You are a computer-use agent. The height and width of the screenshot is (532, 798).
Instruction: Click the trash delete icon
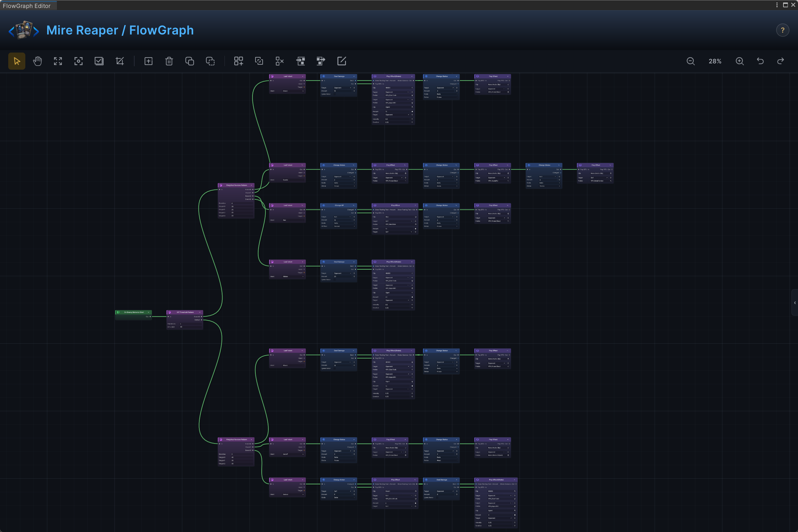click(169, 61)
